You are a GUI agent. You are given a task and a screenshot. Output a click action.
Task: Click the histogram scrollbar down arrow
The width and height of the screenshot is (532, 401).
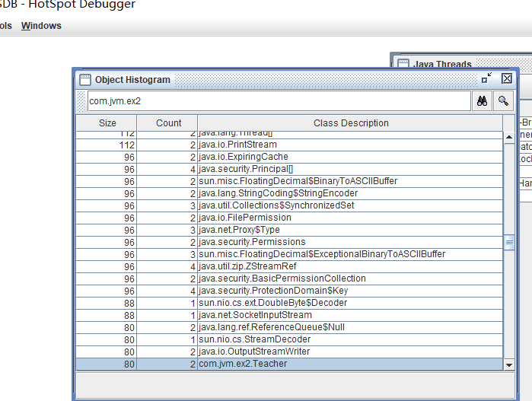coord(509,365)
